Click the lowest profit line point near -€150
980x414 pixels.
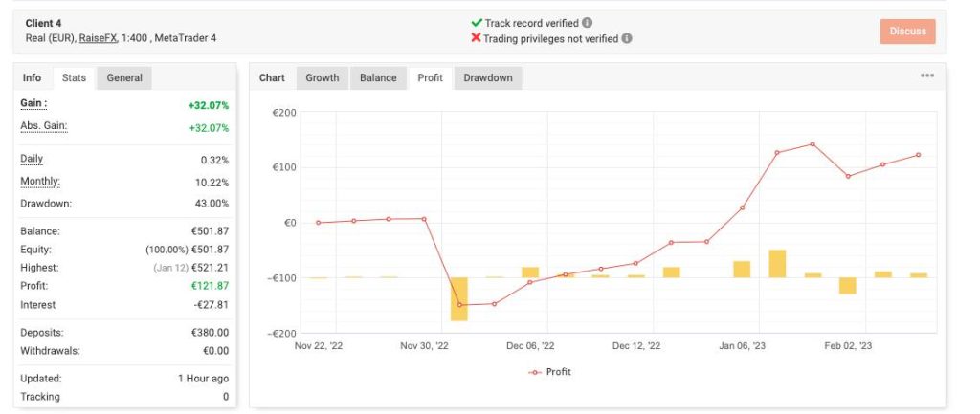click(459, 305)
